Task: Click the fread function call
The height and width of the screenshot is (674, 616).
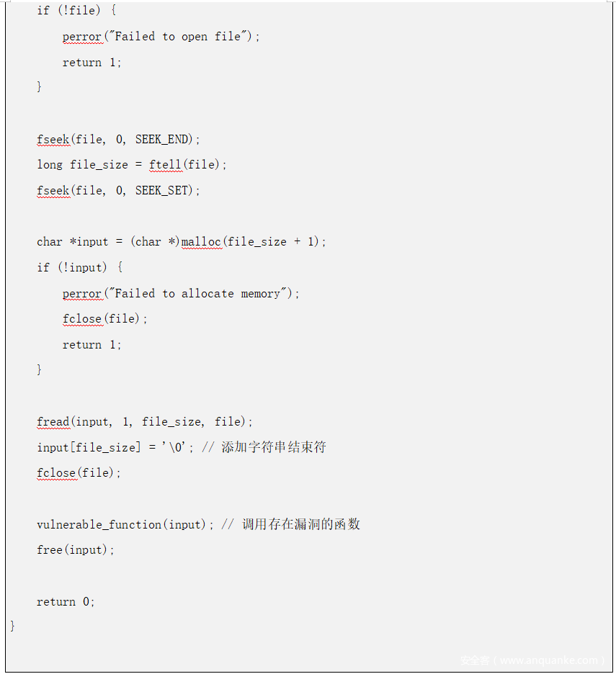Action: pos(53,422)
